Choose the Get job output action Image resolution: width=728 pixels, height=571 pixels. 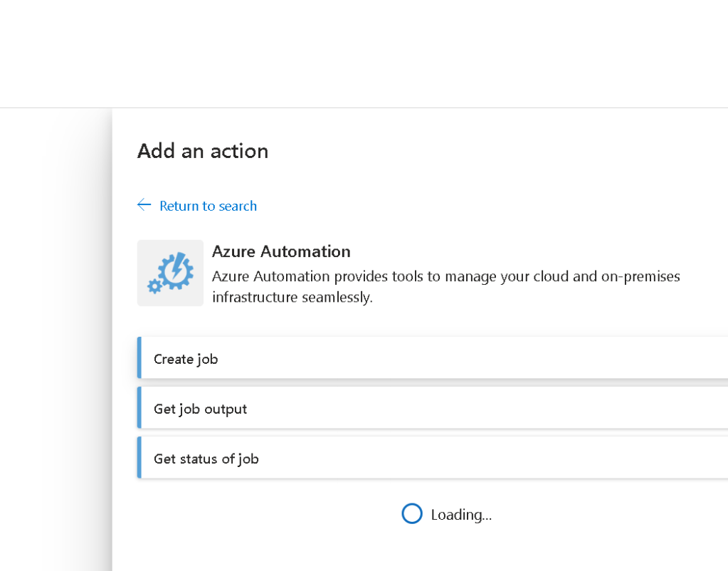click(x=433, y=408)
